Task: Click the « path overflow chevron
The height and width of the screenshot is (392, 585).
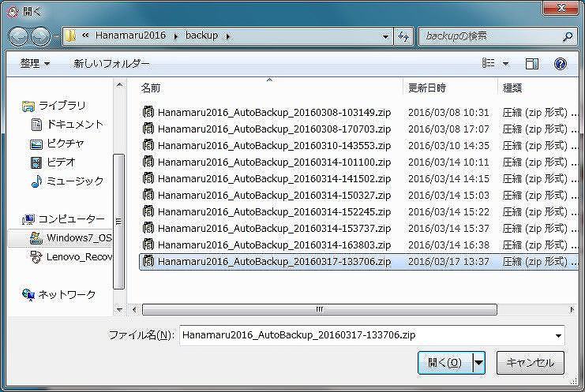Action: point(85,35)
